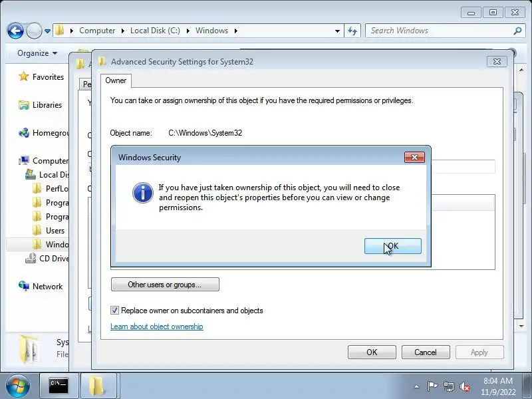Click the Refresh button beside the address bar

[352, 31]
